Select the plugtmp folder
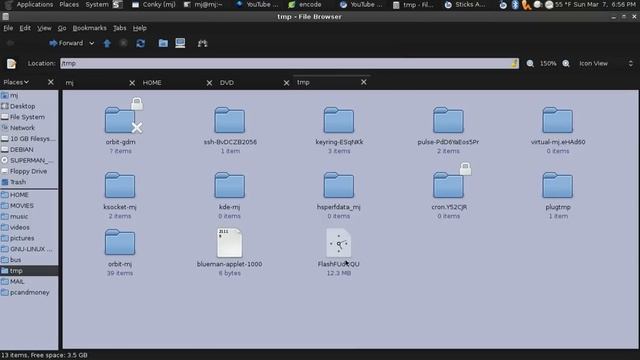The width and height of the screenshot is (640, 360). (558, 186)
